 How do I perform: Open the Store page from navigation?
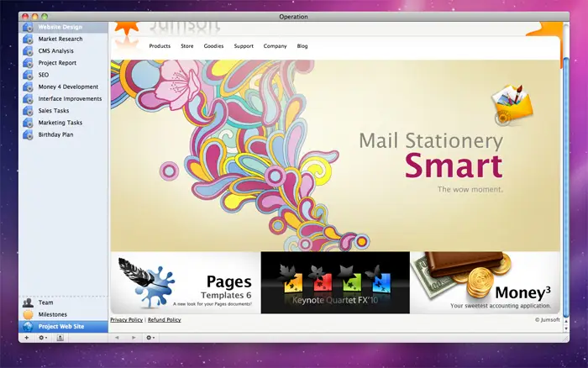(x=187, y=46)
